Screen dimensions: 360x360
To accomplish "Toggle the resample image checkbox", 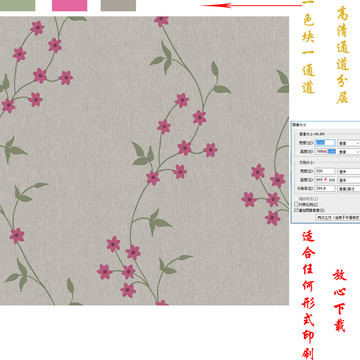I will [296, 210].
